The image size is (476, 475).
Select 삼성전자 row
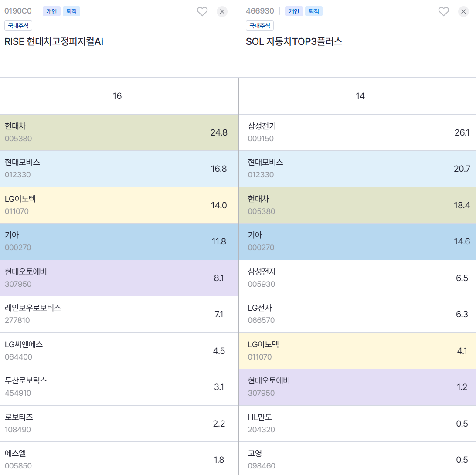(357, 278)
